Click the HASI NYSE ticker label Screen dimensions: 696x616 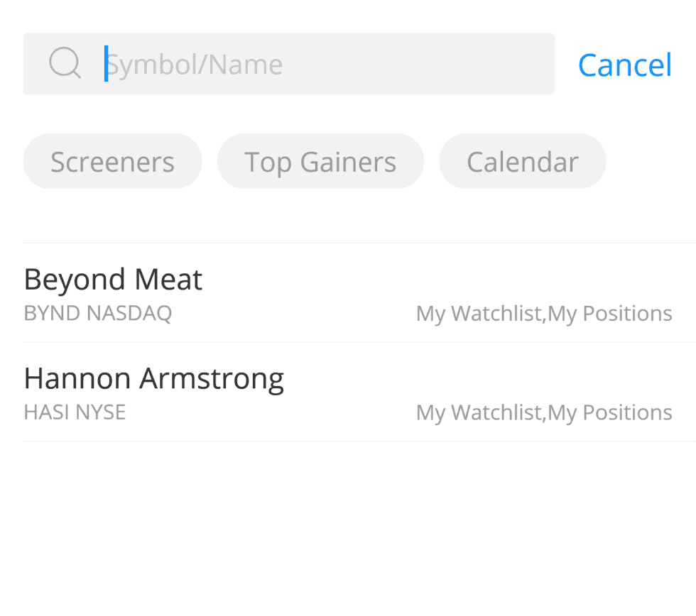click(75, 412)
